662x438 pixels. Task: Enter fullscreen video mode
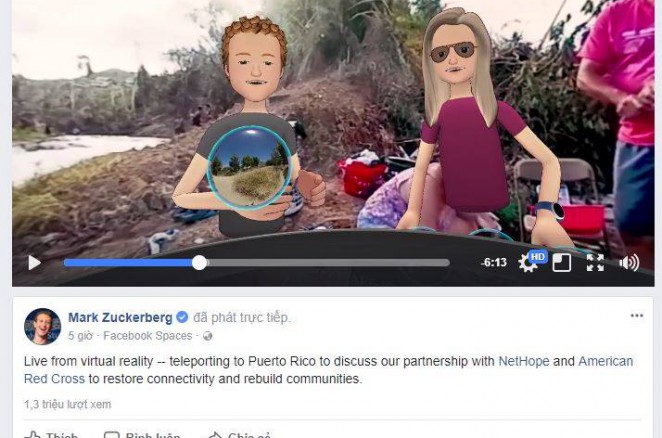[595, 263]
